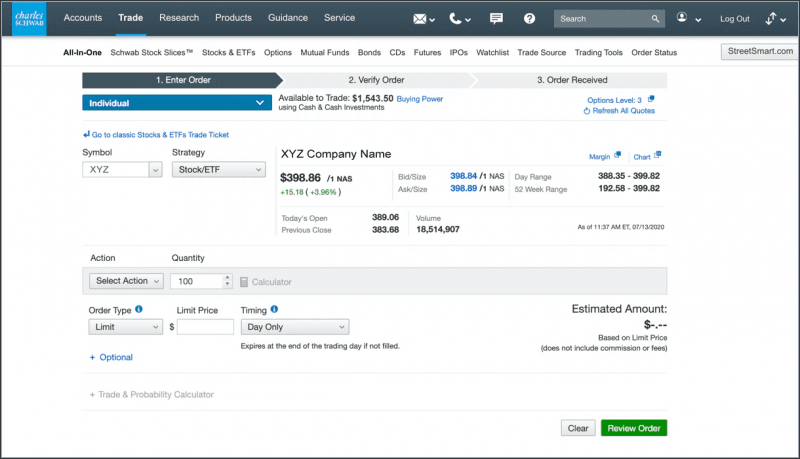Screen dimensions: 800x459
Task: Click the Calculator text label
Action: [271, 282]
